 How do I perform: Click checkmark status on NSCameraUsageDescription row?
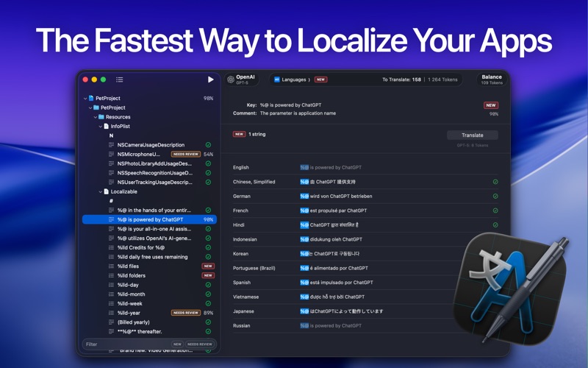click(208, 145)
